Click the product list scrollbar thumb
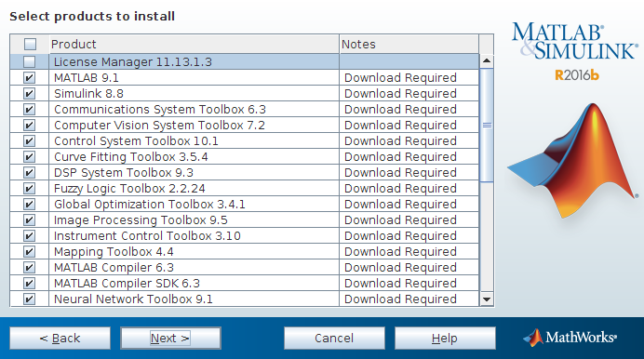Screen dimensions: 644x359 pos(487,126)
